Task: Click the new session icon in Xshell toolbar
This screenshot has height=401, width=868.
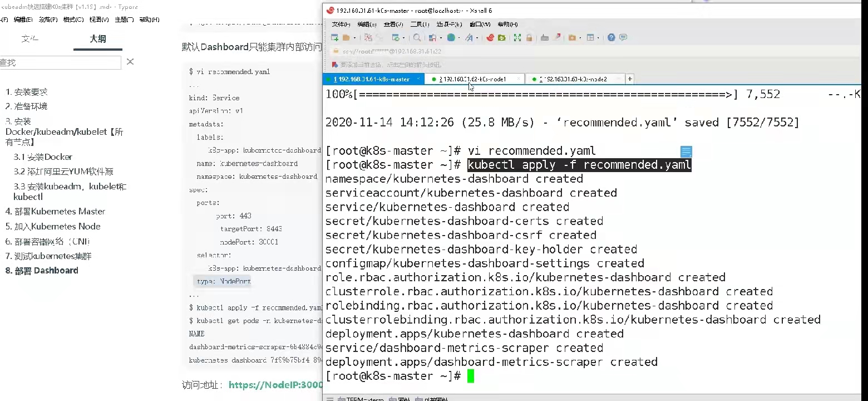Action: pos(334,38)
